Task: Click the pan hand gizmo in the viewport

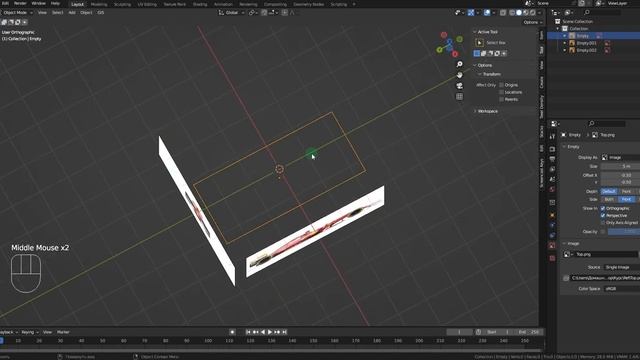Action: coord(460,75)
